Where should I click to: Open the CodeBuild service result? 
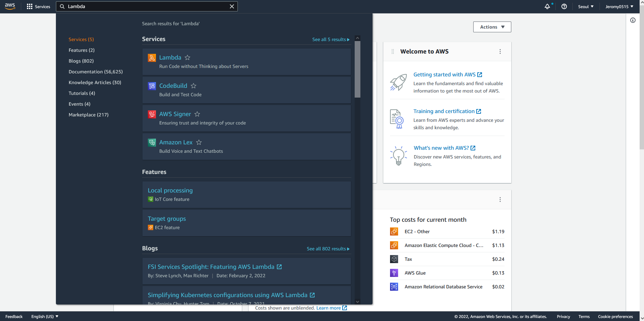tap(173, 86)
